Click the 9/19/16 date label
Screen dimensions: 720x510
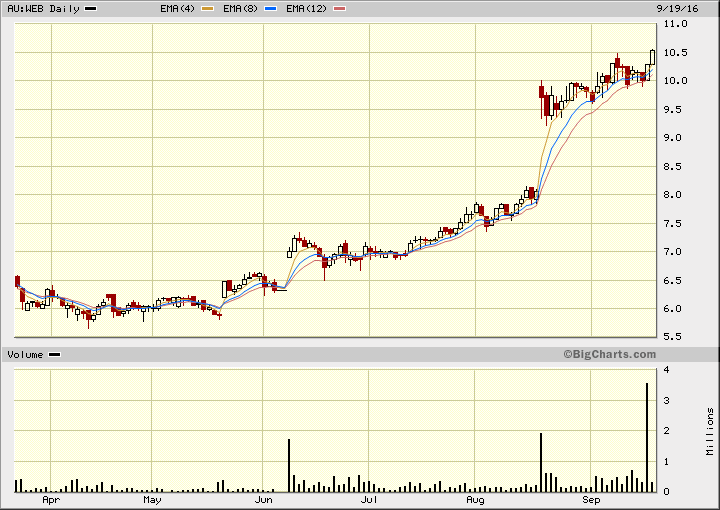coord(677,9)
